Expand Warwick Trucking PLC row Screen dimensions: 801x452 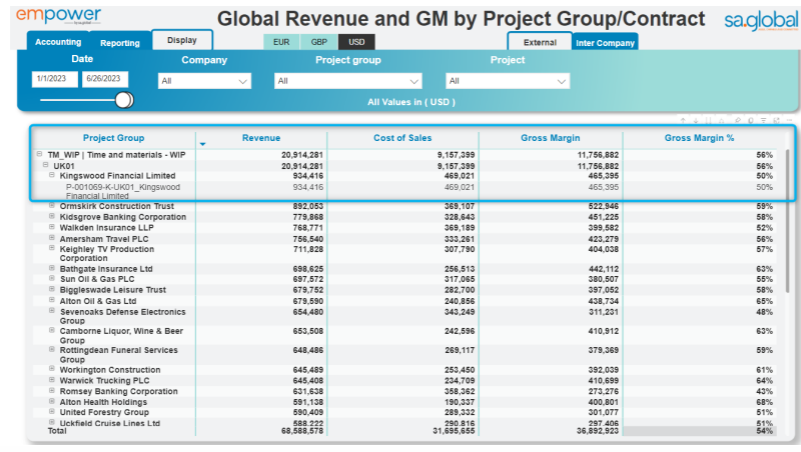coord(52,379)
